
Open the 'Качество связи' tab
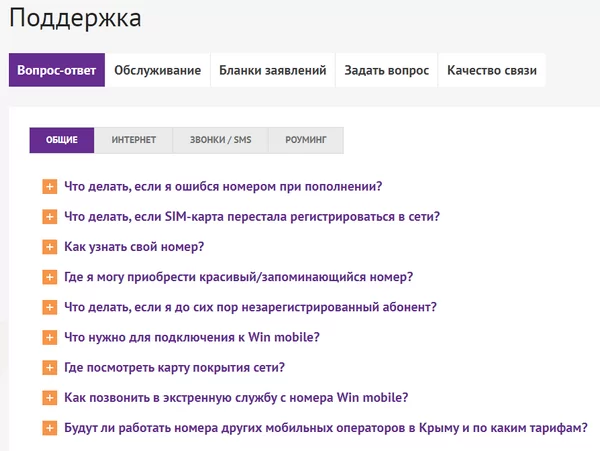tap(492, 70)
